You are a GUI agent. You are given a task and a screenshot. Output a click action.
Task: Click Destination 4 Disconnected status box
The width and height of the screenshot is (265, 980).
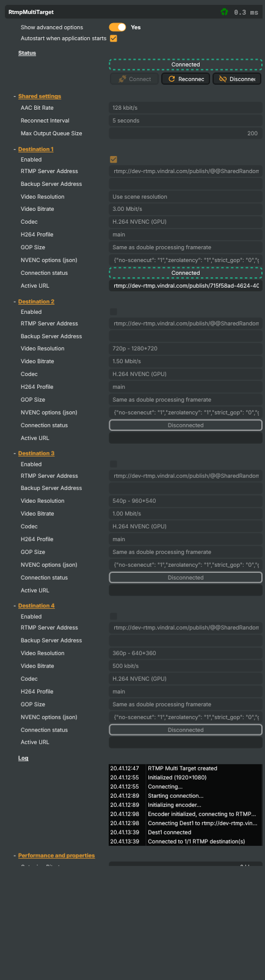[x=186, y=730]
